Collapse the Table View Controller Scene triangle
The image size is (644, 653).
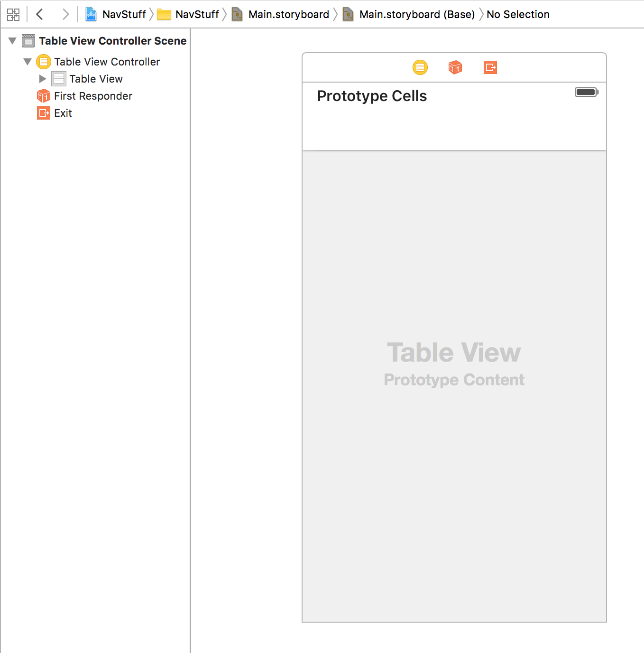[12, 41]
